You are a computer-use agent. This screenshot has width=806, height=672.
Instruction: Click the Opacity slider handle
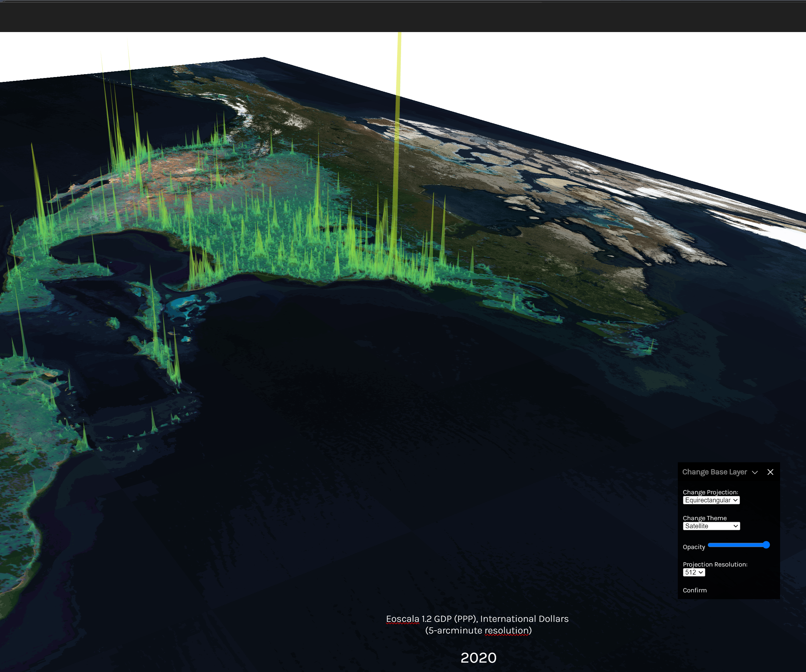[x=766, y=545]
